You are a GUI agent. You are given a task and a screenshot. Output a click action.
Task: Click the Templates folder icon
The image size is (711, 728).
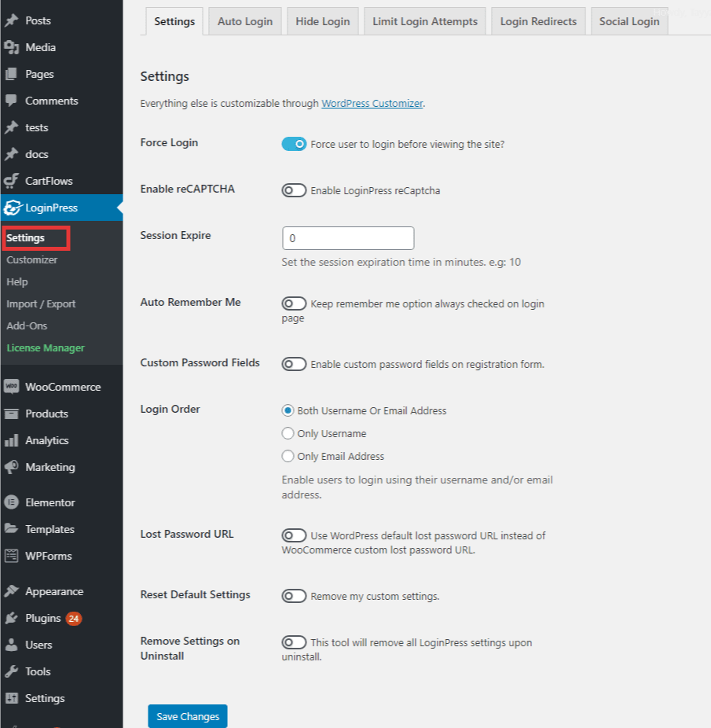[11, 529]
